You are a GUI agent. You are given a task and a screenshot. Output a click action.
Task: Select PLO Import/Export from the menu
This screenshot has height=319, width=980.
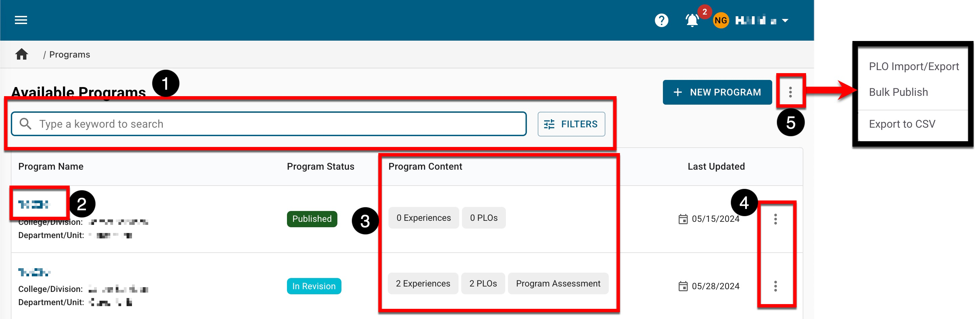coord(913,67)
